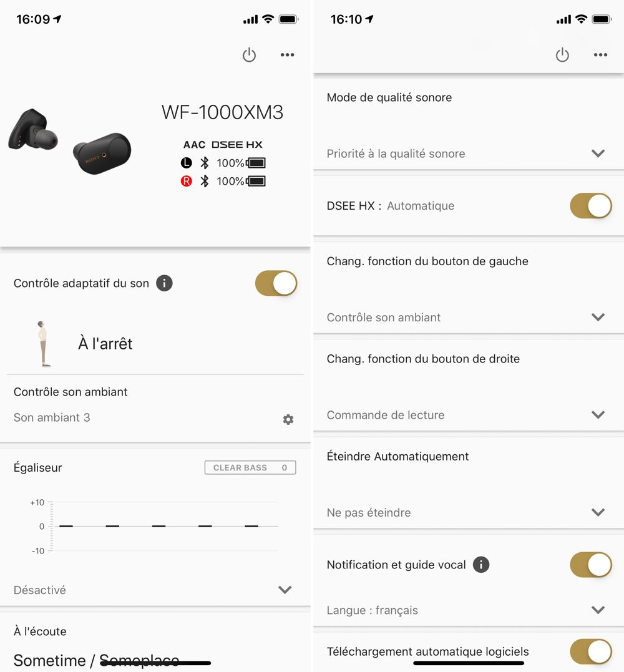The width and height of the screenshot is (624, 672).
Task: Open the three-dot menu on the left screen
Action: (x=287, y=55)
